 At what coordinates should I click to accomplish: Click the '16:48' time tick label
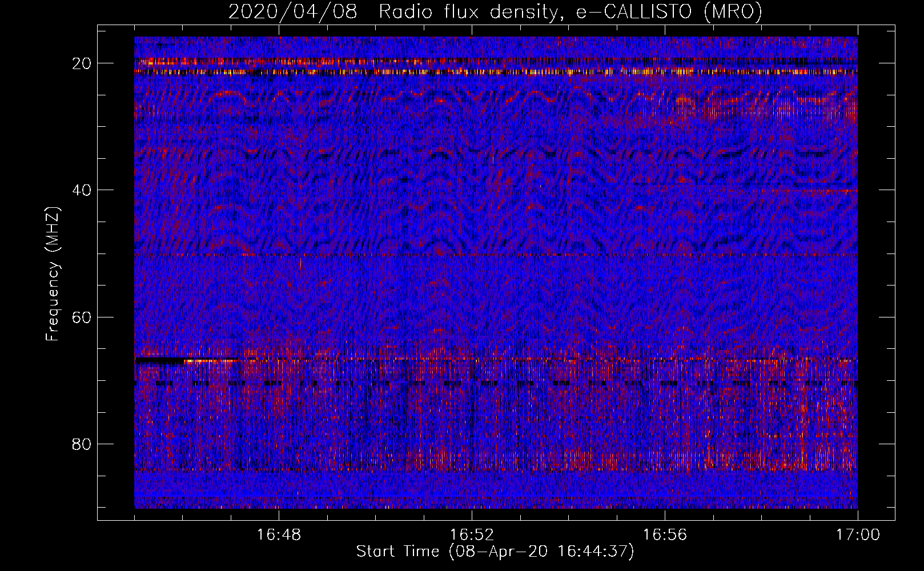pos(279,535)
